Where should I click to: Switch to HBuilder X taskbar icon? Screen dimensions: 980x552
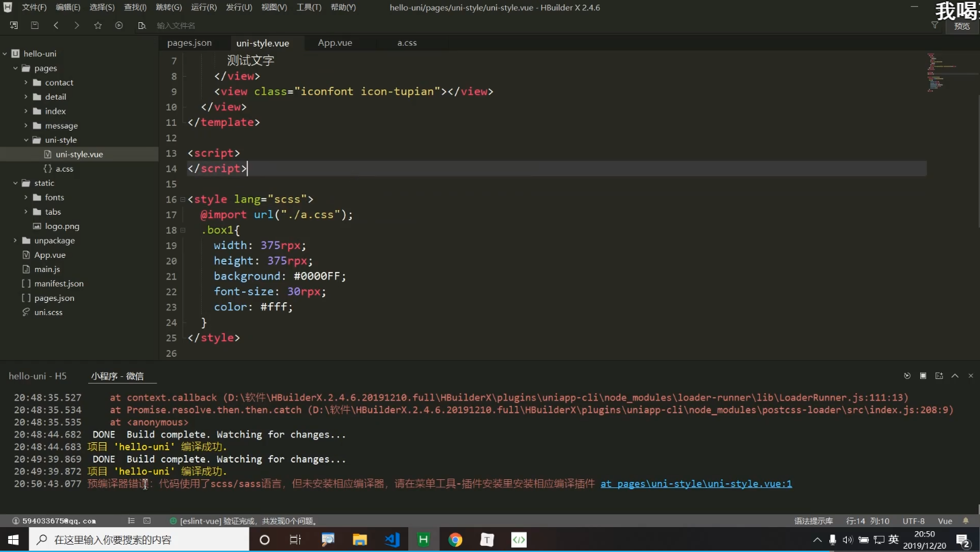point(424,540)
